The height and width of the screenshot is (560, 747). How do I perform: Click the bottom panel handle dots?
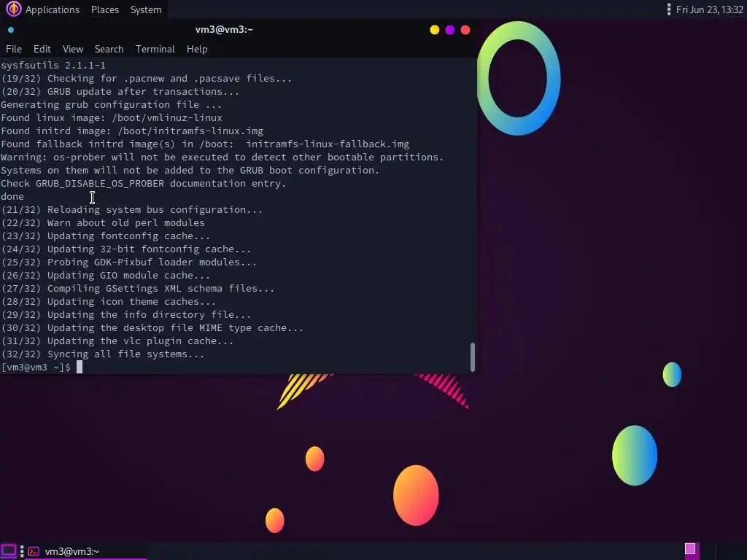[22, 551]
